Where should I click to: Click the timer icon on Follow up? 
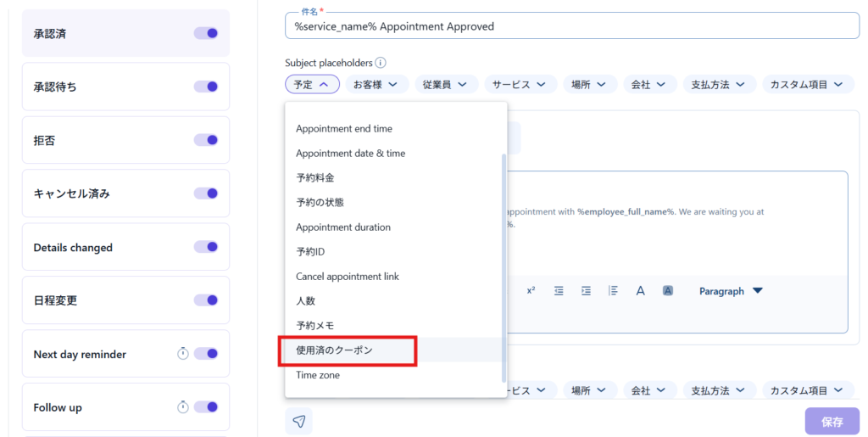point(182,407)
